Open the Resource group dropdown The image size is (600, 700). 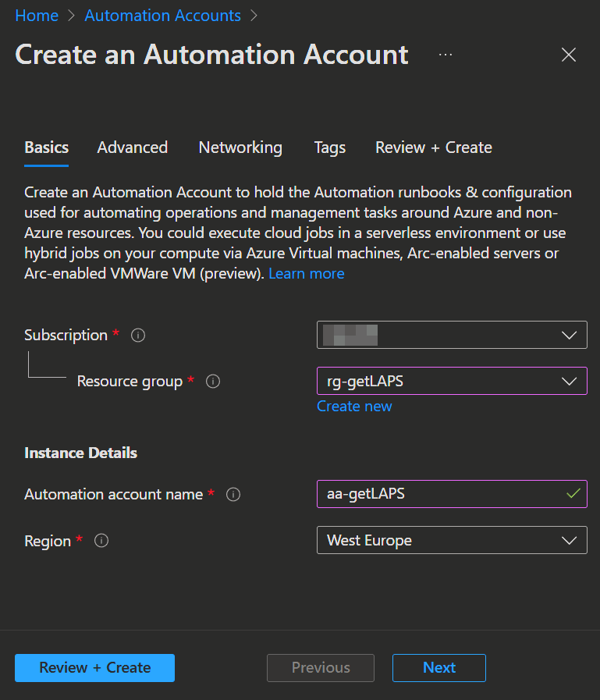[x=452, y=382]
